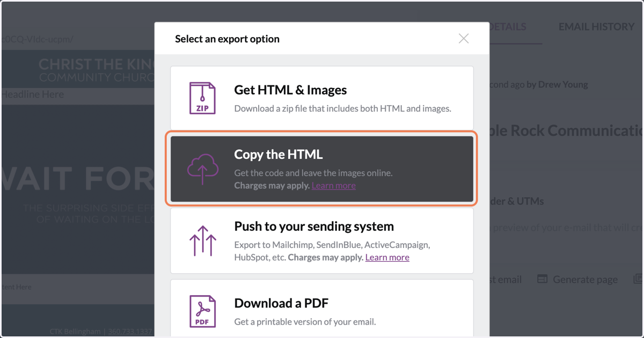Click the Drew Young author name
This screenshot has width=644, height=338.
pos(563,84)
